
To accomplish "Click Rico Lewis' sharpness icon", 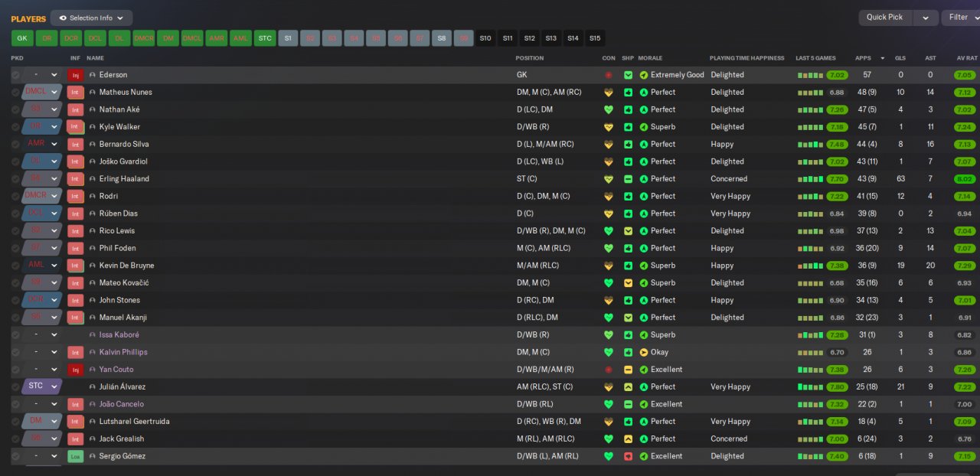I will pyautogui.click(x=628, y=231).
